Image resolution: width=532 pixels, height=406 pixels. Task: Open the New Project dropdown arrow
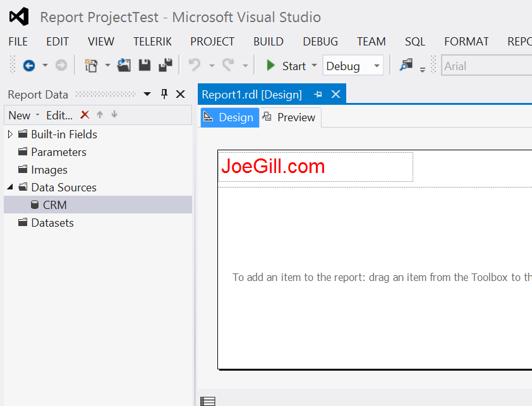coord(107,65)
